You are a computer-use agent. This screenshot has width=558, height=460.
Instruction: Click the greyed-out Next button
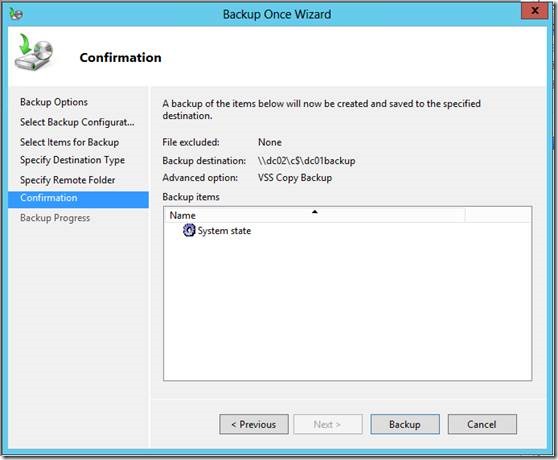328,424
